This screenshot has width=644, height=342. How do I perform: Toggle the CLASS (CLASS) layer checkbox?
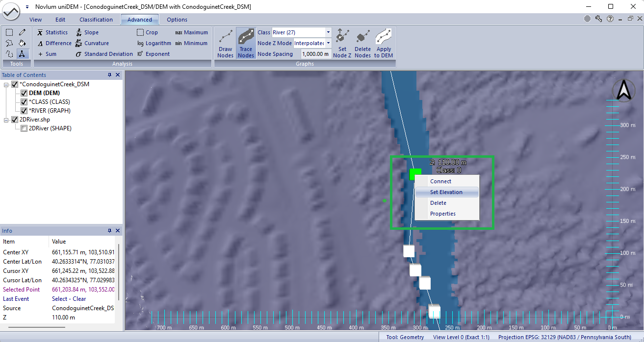point(24,102)
